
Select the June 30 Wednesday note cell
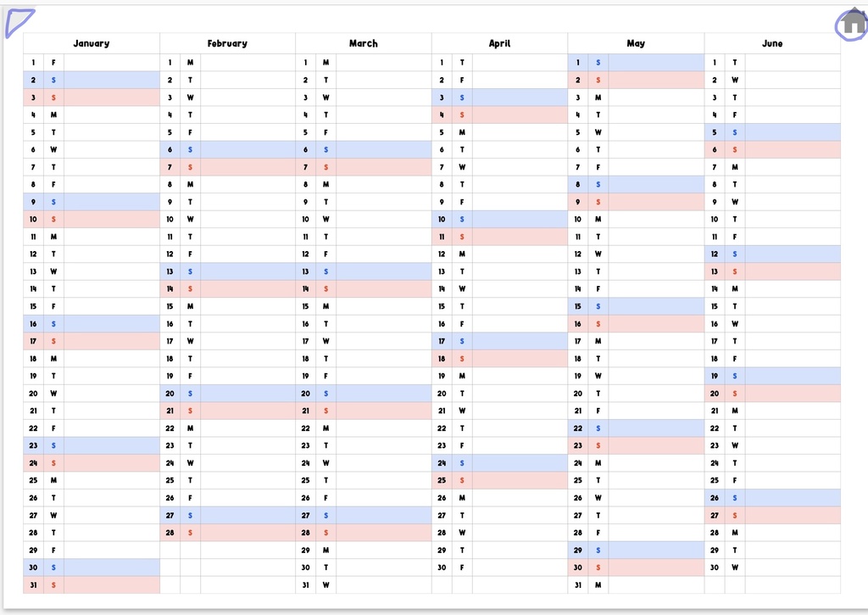tap(793, 567)
